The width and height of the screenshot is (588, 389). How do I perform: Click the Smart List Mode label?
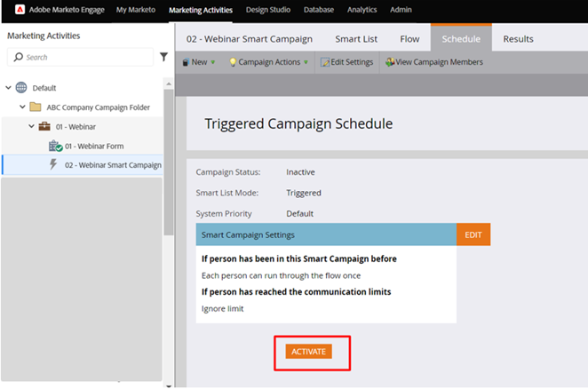tap(226, 193)
